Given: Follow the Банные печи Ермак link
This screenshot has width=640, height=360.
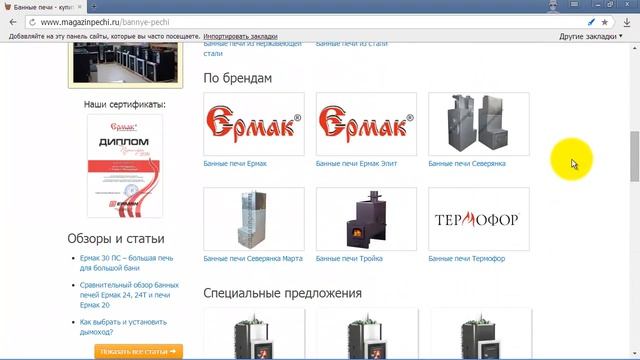Looking at the screenshot, I should click(x=235, y=163).
